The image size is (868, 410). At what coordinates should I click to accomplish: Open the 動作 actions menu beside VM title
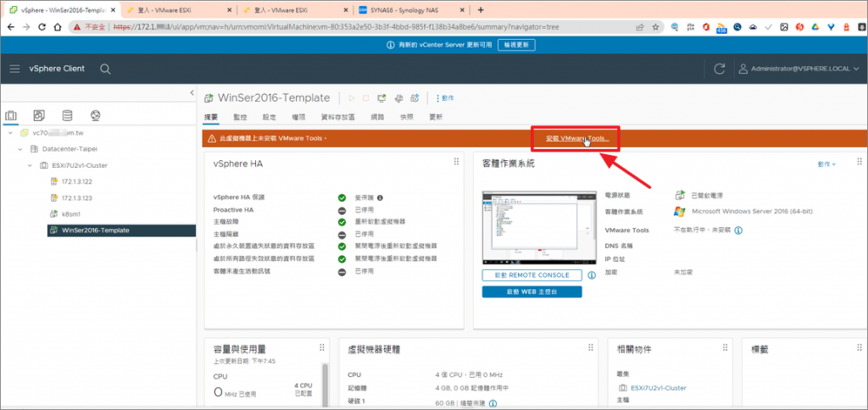(x=445, y=98)
